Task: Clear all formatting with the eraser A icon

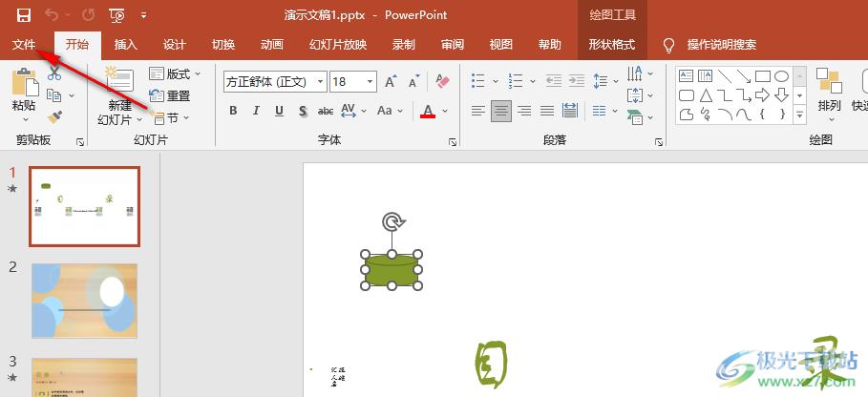Action: 442,82
